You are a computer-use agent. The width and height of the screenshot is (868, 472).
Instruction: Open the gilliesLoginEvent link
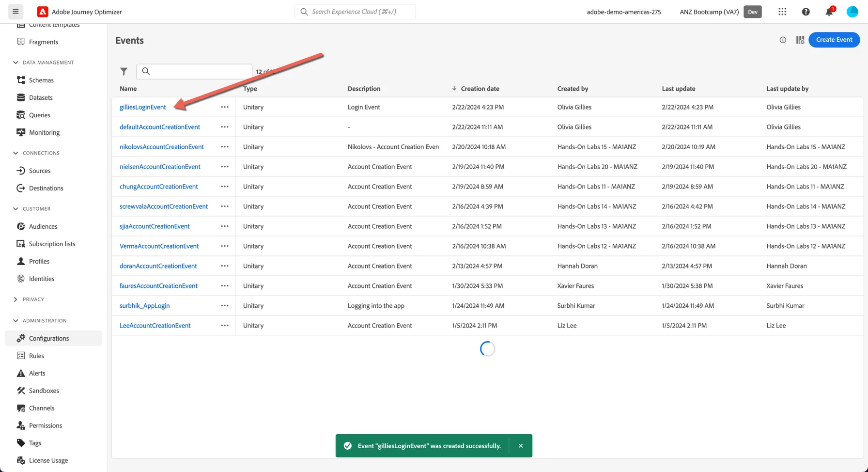pos(143,107)
